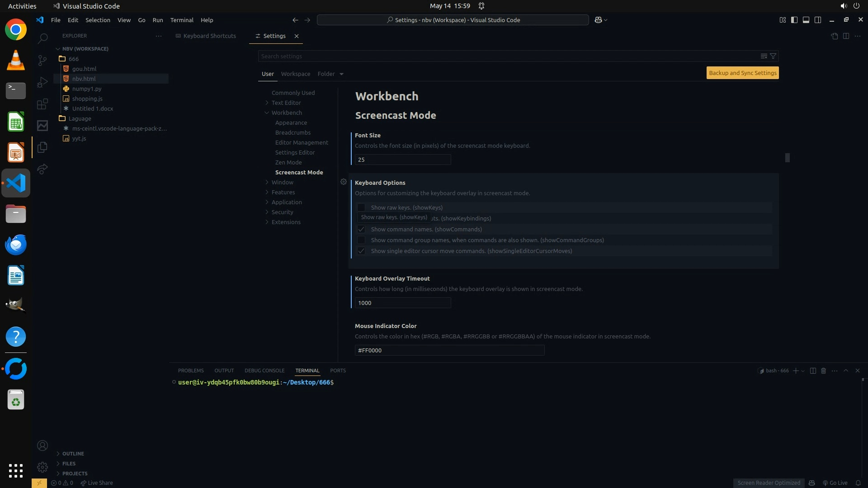
Task: Click the Mouse Indicator Color field
Action: click(x=449, y=350)
